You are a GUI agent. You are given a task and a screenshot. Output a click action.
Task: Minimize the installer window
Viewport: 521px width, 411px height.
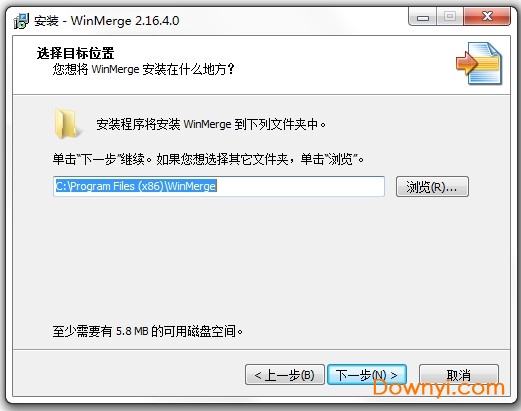(423, 17)
